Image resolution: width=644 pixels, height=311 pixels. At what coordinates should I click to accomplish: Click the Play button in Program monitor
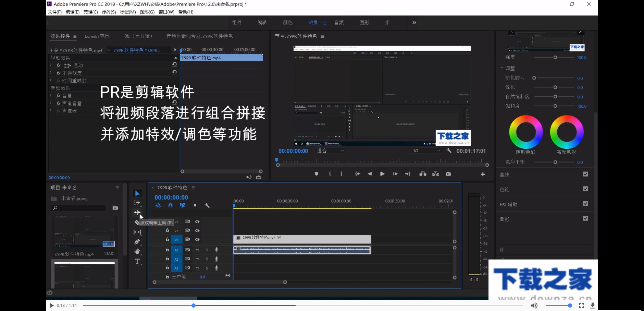(382, 174)
